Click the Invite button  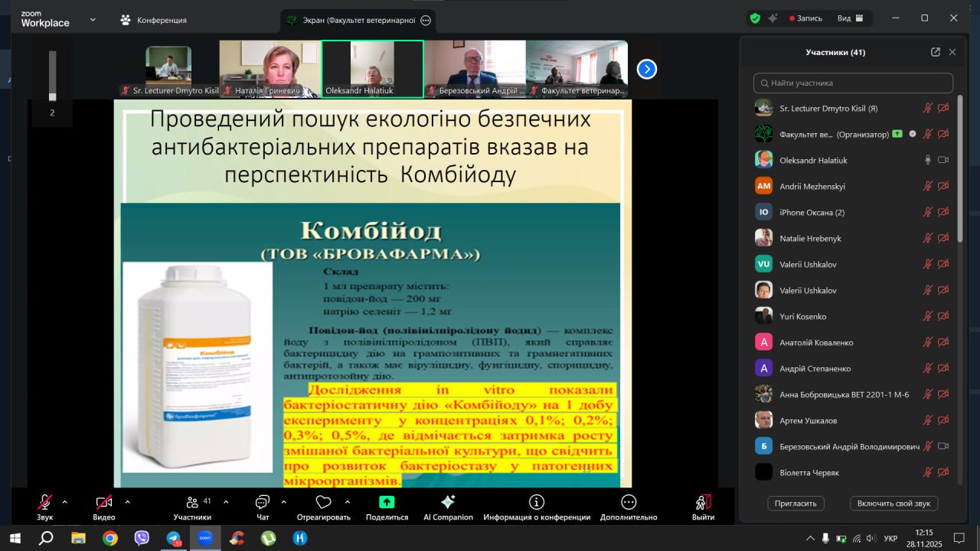[x=796, y=503]
